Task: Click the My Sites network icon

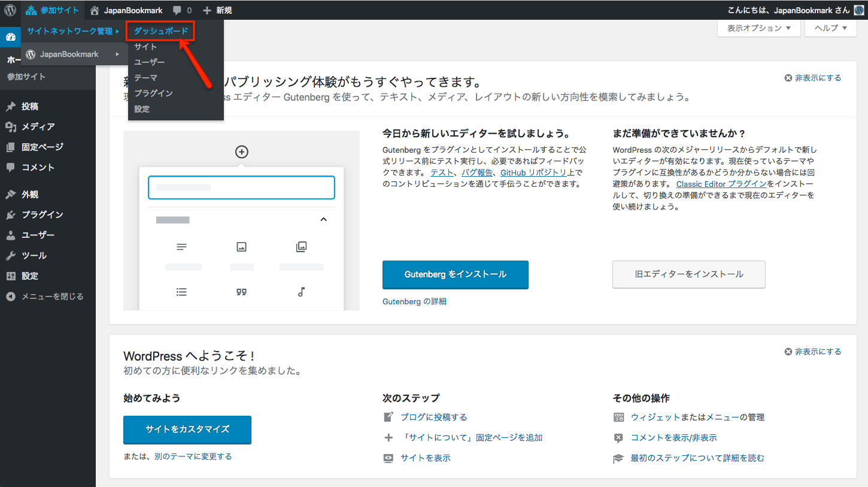Action: coord(32,10)
